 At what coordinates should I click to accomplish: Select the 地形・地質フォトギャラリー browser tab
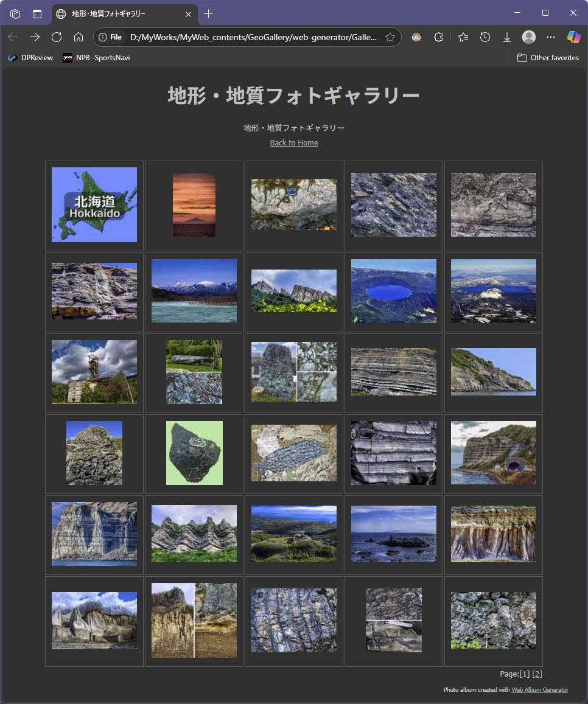pos(125,14)
